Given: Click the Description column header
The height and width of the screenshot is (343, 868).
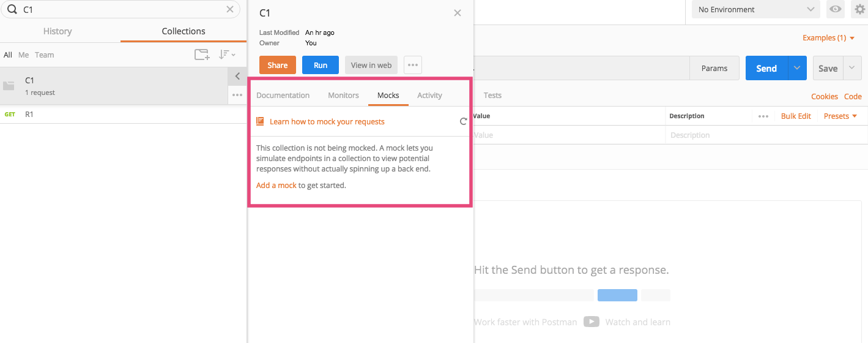Looking at the screenshot, I should [x=687, y=116].
